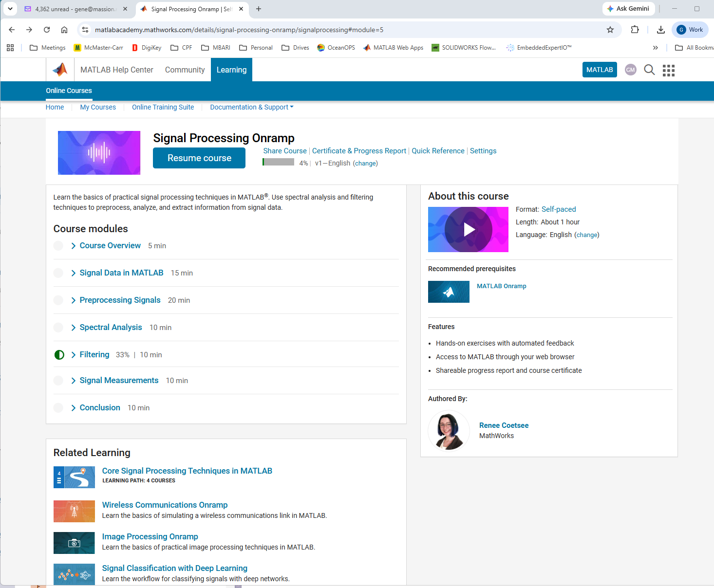714x588 pixels.
Task: Open the Work profile button
Action: (x=690, y=30)
